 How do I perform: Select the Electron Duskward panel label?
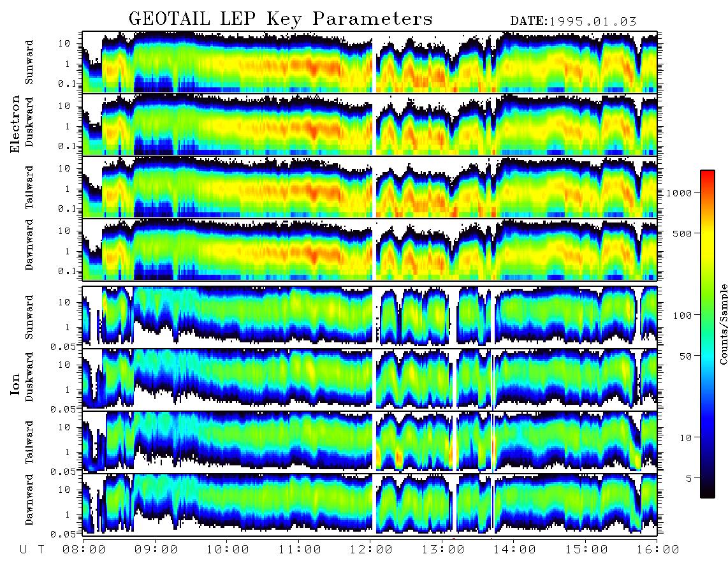coord(29,122)
